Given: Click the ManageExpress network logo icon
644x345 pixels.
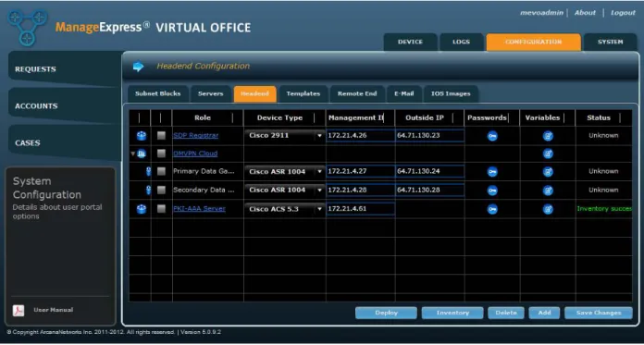Looking at the screenshot, I should point(27,28).
